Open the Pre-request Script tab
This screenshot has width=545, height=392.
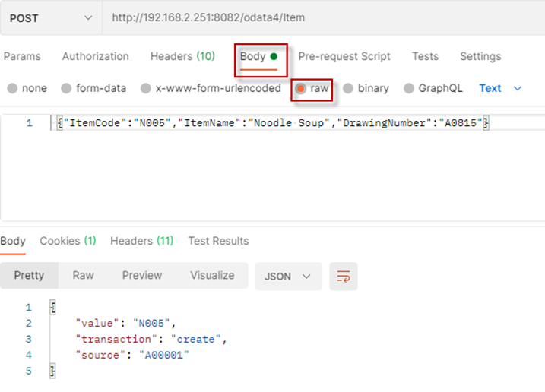point(344,56)
